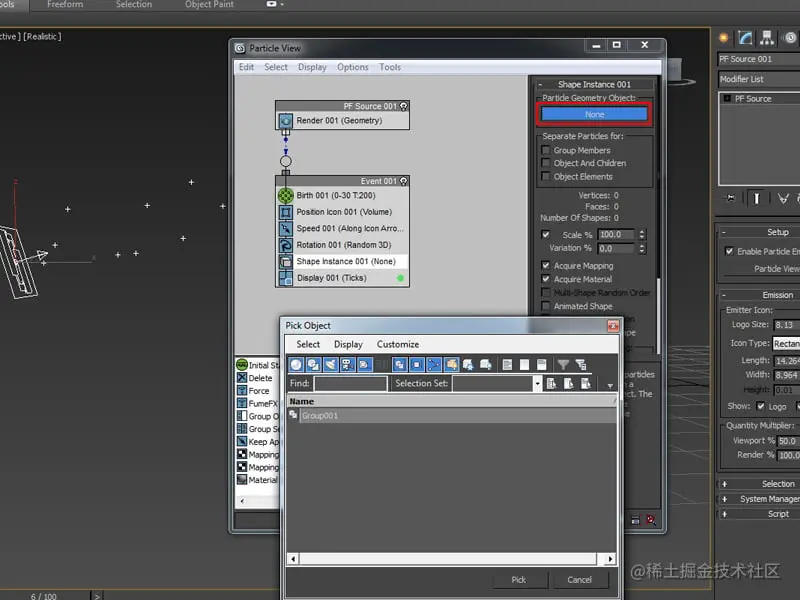Enable Animated Shape checkbox

coord(546,306)
